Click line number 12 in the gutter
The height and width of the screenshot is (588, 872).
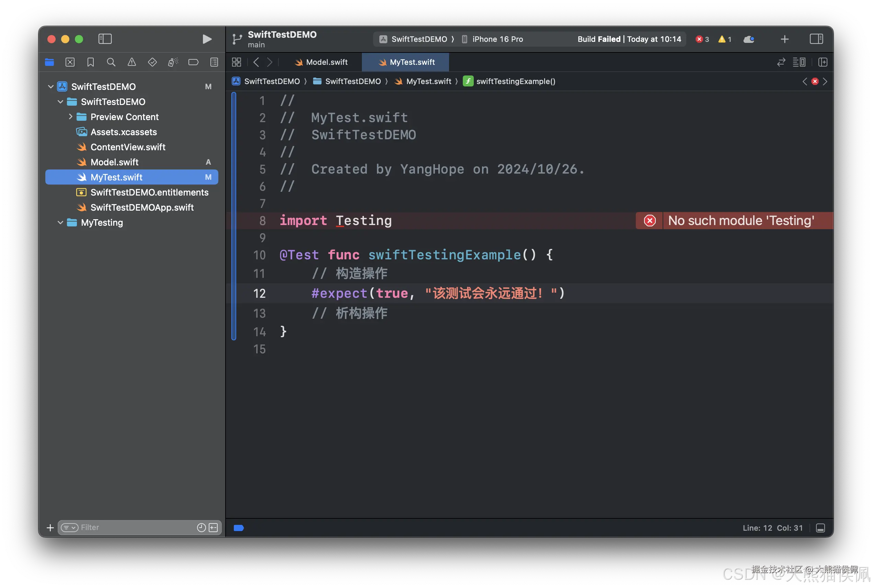(260, 293)
